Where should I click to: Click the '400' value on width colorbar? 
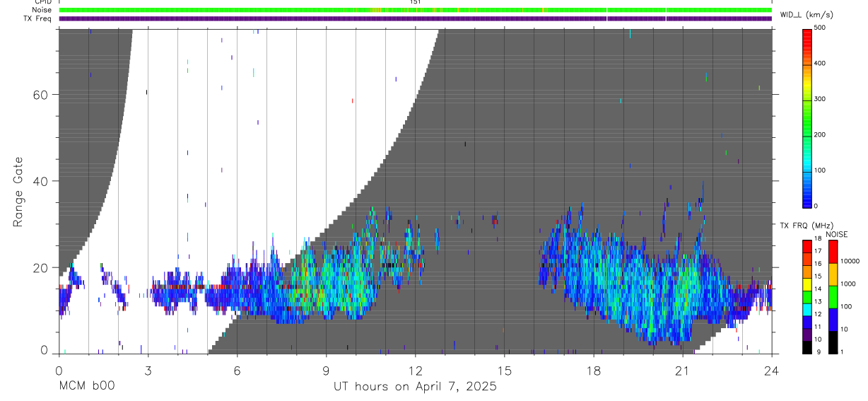(820, 63)
